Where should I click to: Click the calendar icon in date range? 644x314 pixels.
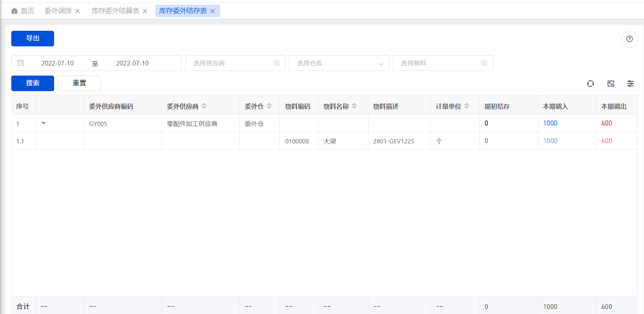tap(21, 63)
